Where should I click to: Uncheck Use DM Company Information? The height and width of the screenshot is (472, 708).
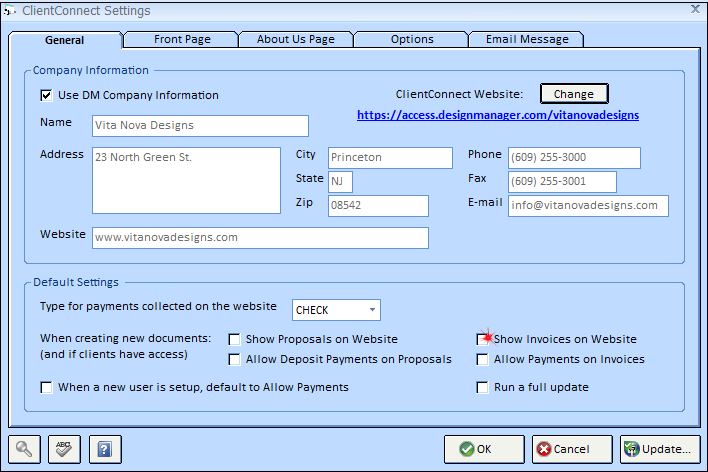click(x=46, y=95)
